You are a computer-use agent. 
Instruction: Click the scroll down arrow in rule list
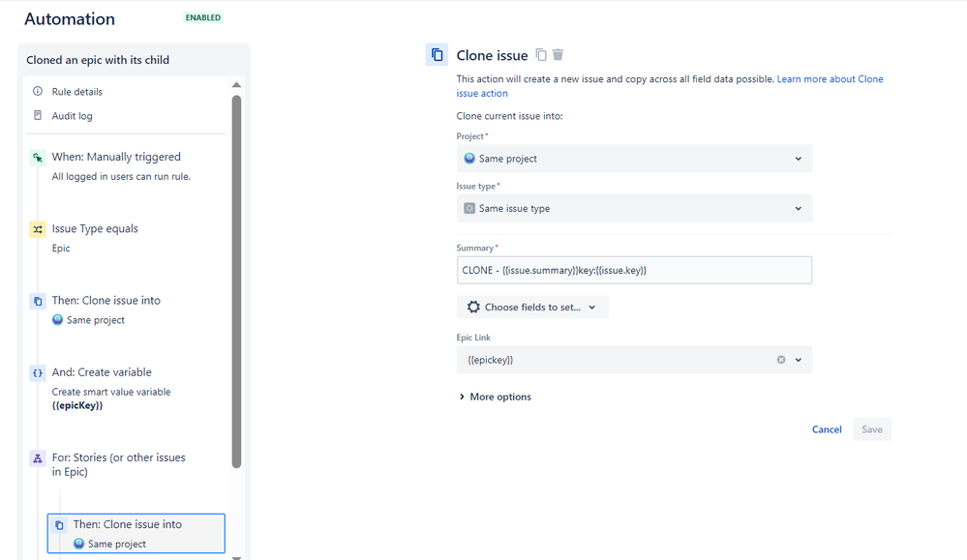click(x=236, y=557)
